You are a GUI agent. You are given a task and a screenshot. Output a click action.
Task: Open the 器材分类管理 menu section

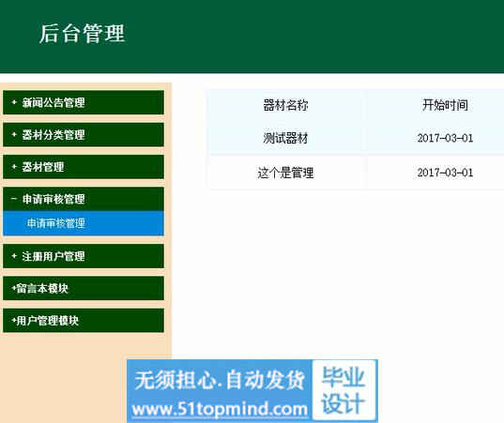(84, 134)
